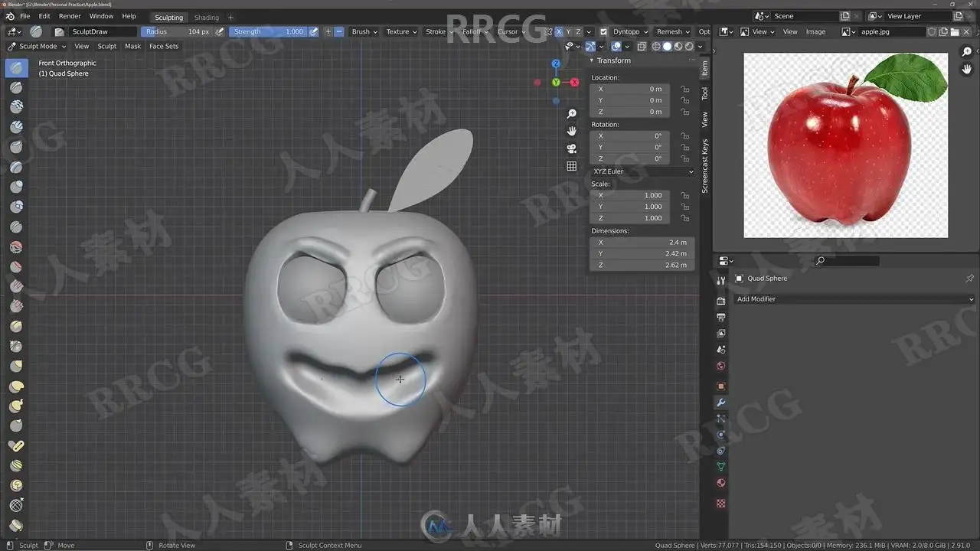Switch to the Shading workspace tab
The height and width of the screenshot is (551, 980).
[x=206, y=17]
